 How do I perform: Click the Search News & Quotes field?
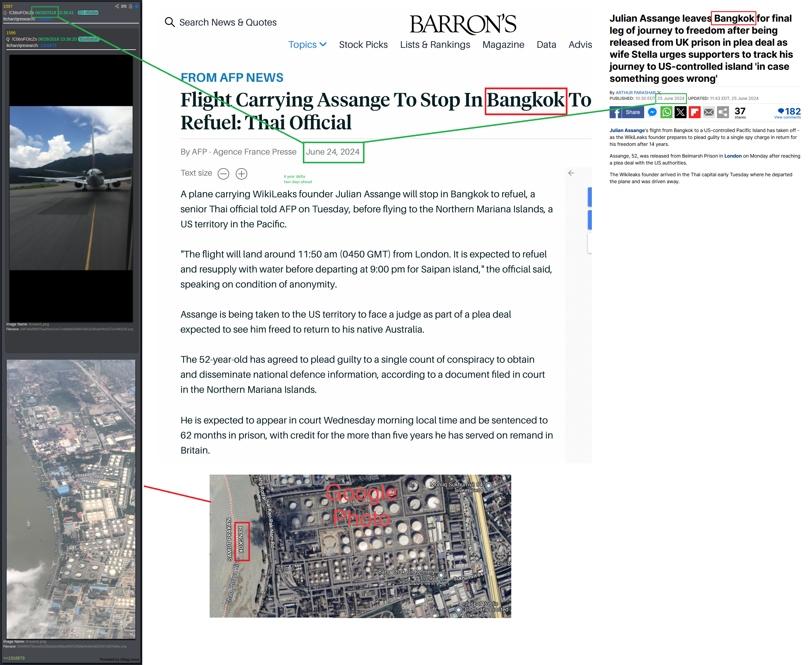click(x=228, y=22)
